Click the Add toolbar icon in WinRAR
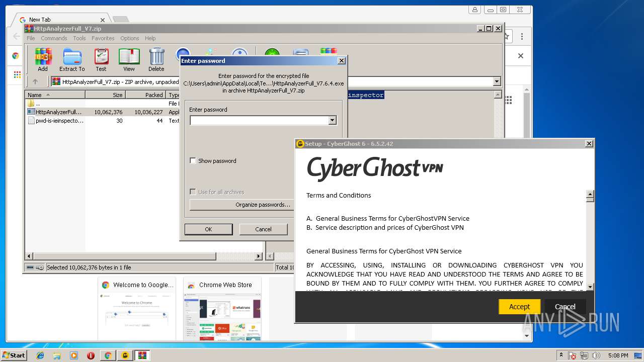This screenshot has width=644, height=362. [43, 60]
